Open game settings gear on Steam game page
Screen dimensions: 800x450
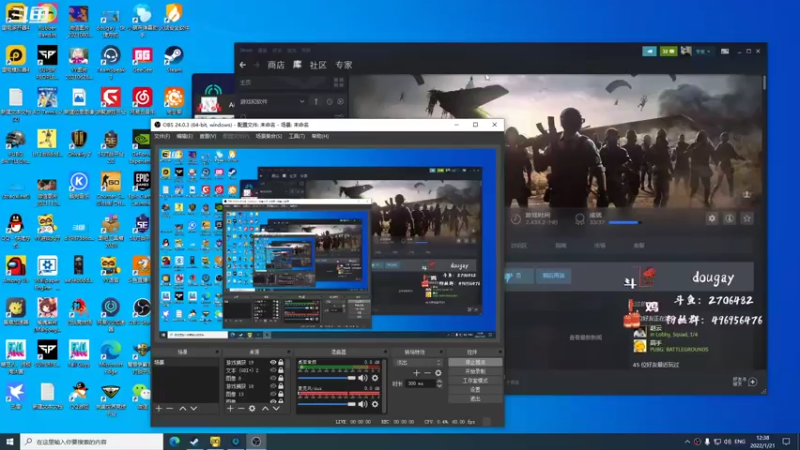click(x=712, y=218)
